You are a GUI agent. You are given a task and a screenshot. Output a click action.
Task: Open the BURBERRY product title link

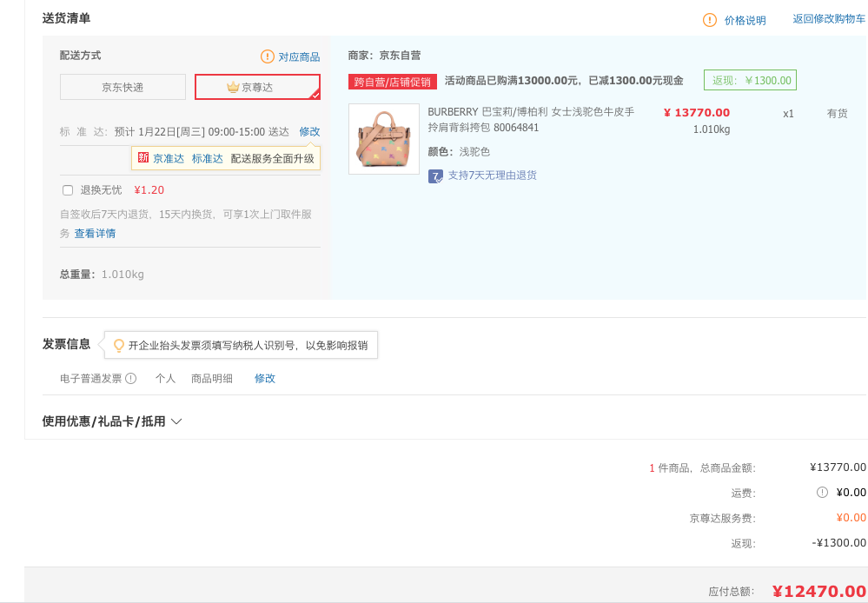(531, 120)
